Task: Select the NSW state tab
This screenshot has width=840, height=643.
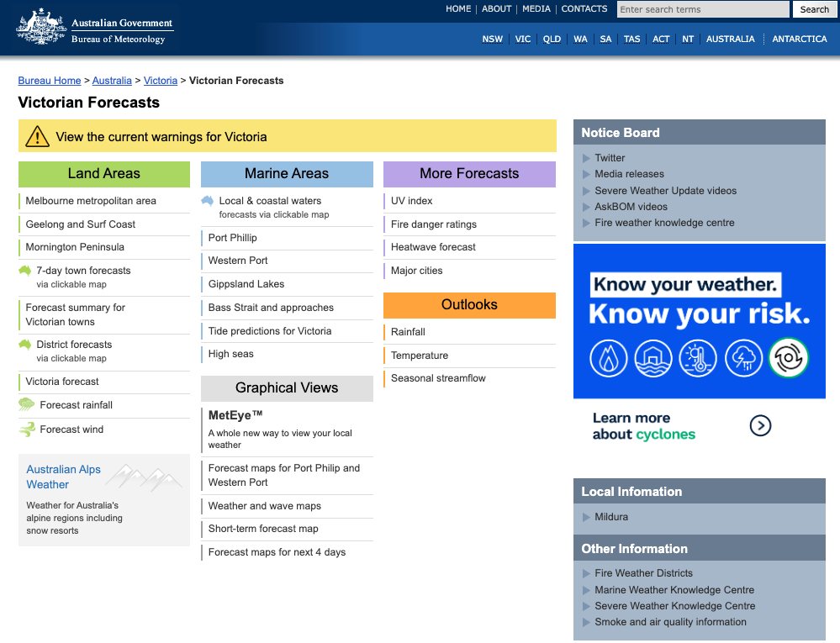Action: point(493,39)
